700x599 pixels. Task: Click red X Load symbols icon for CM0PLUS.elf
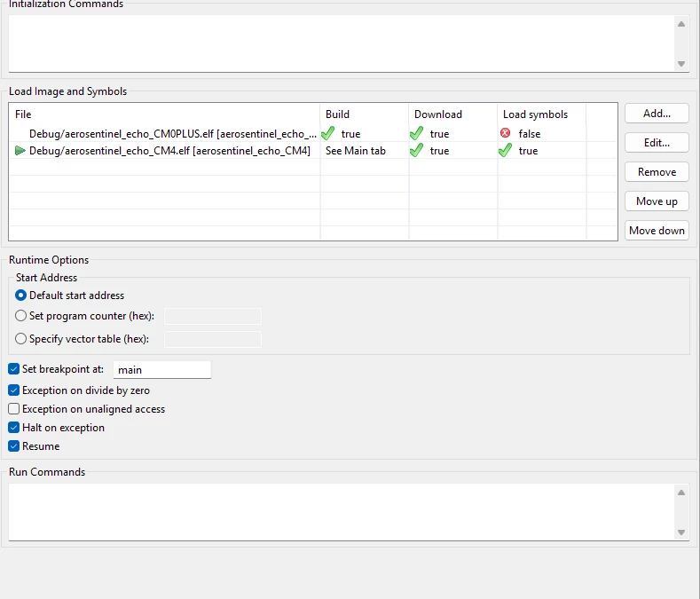click(506, 132)
